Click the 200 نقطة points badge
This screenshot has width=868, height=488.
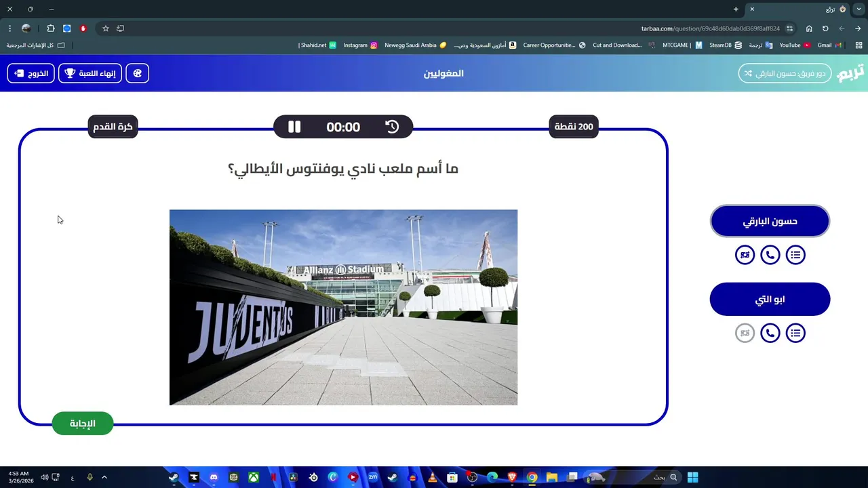tap(574, 127)
